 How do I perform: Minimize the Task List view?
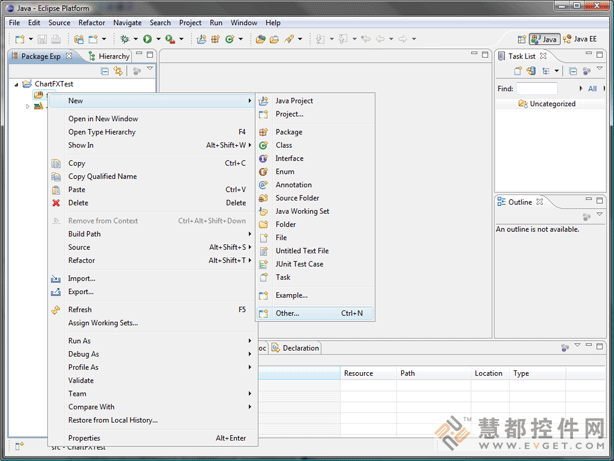589,54
